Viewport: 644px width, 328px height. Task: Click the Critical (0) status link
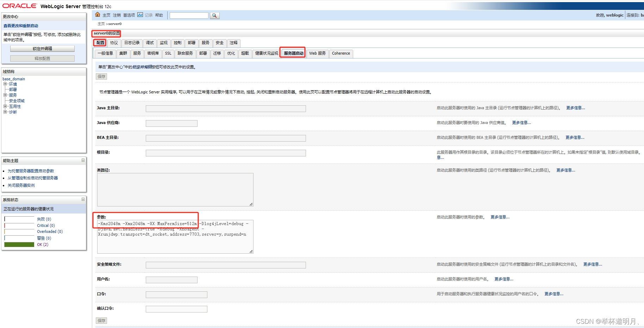(46, 225)
